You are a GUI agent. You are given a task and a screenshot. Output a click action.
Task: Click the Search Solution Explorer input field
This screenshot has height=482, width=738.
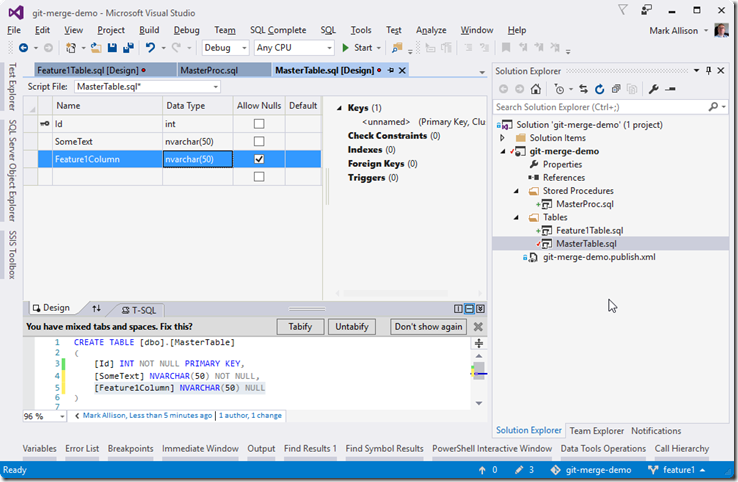click(602, 107)
